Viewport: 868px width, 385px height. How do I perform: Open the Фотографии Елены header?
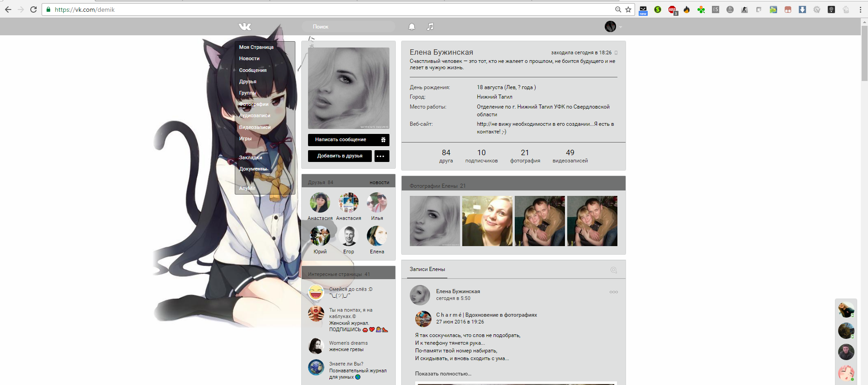437,186
